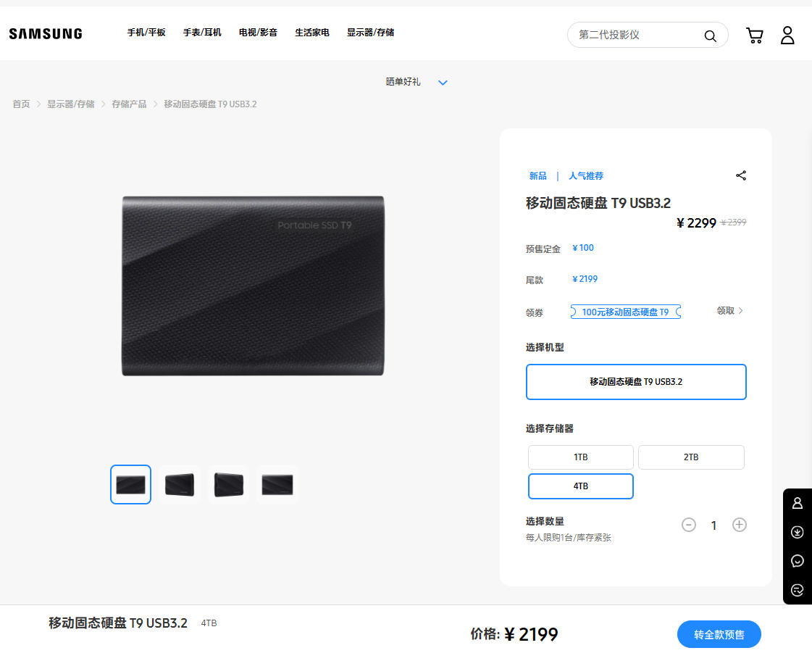Open the search magnifier icon
The width and height of the screenshot is (812, 661).
pyautogui.click(x=710, y=35)
